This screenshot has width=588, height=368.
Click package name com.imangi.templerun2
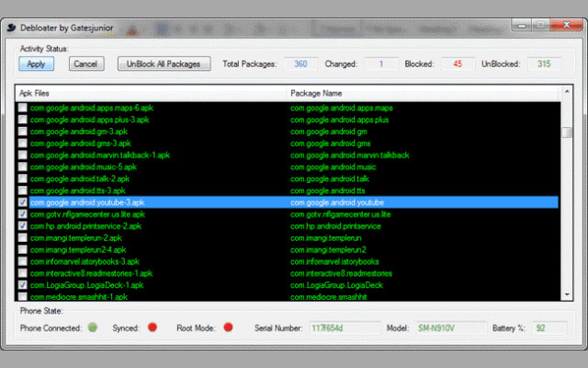[328, 249]
